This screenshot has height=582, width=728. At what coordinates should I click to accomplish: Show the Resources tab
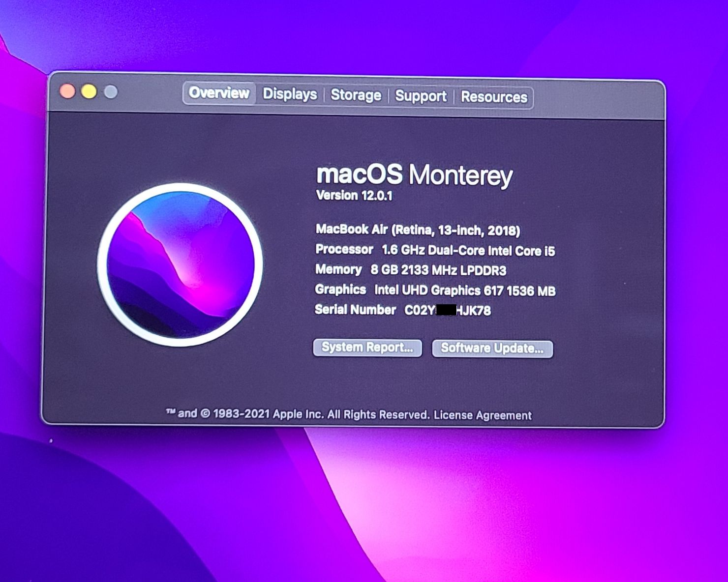(494, 97)
